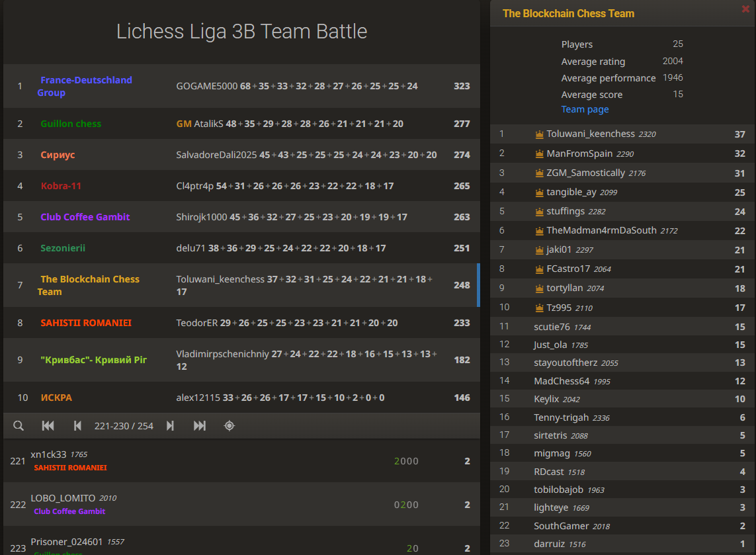This screenshot has height=555, width=756.
Task: Jump to last standings page
Action: pyautogui.click(x=200, y=426)
